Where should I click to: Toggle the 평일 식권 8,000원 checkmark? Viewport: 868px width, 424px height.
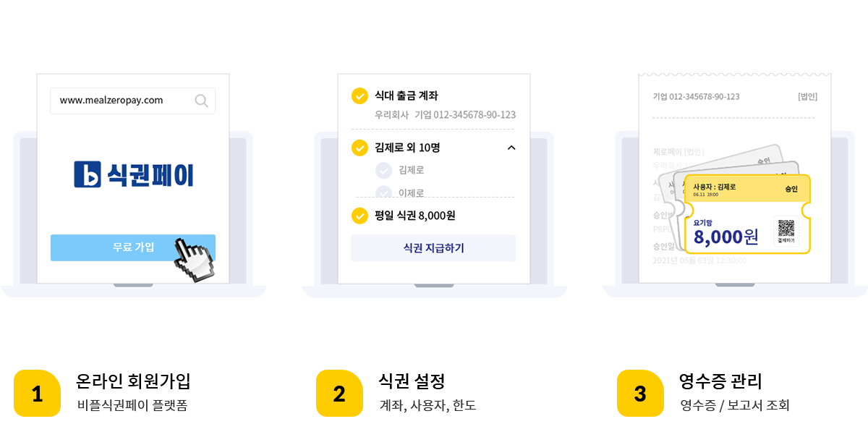click(x=359, y=216)
